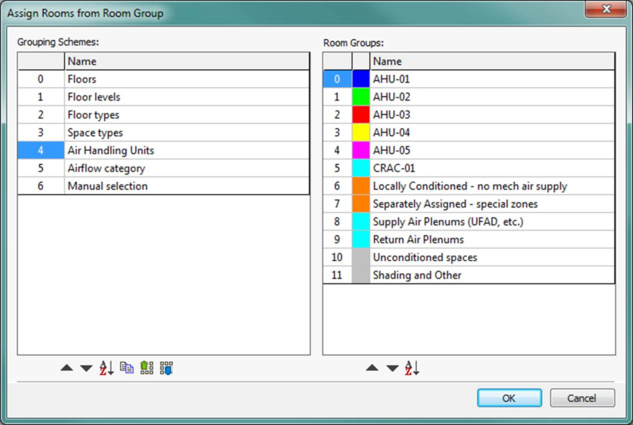Choose Manual selection scheme row
This screenshot has width=633, height=425.
tap(185, 186)
